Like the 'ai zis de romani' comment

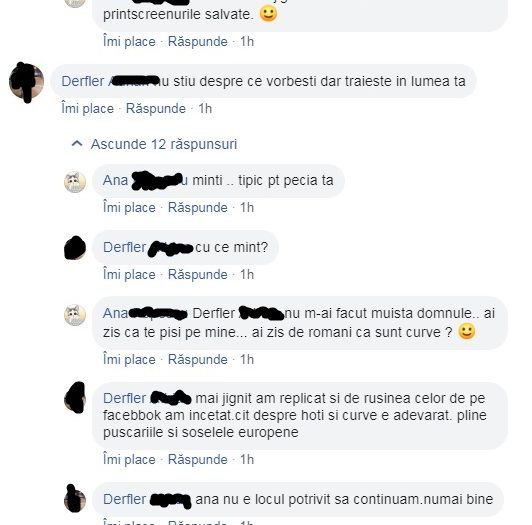[129, 360]
